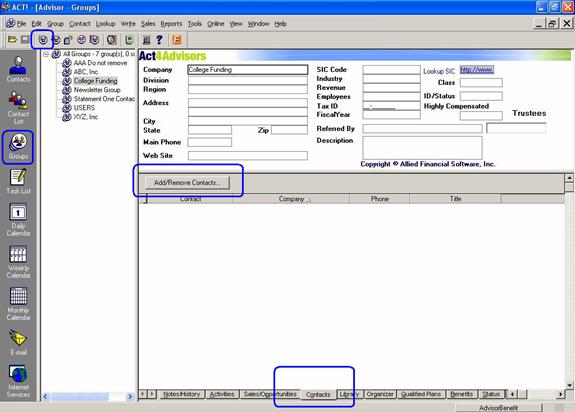575x412 pixels.
Task: Click the Lookup SIC http link
Action: [x=477, y=70]
